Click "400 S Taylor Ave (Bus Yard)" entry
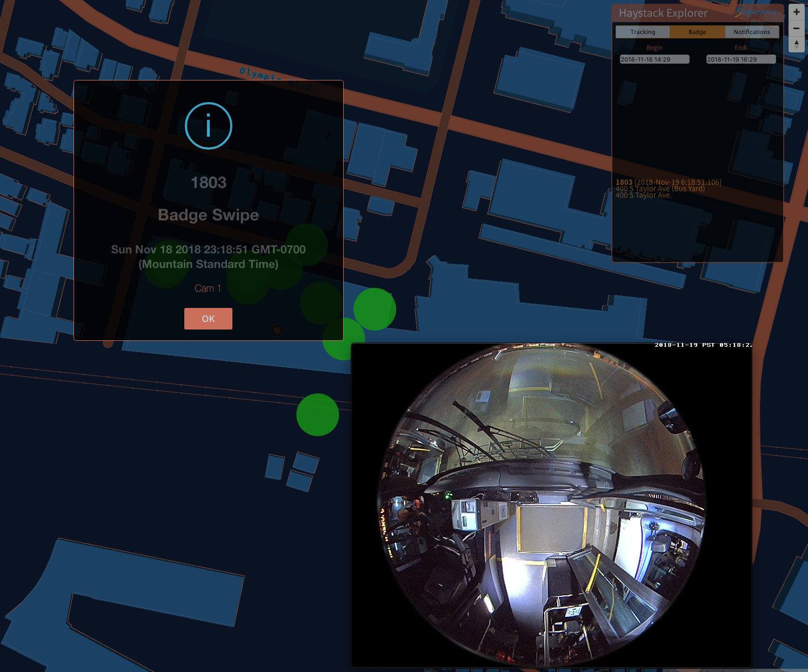This screenshot has height=672, width=808. click(x=660, y=189)
